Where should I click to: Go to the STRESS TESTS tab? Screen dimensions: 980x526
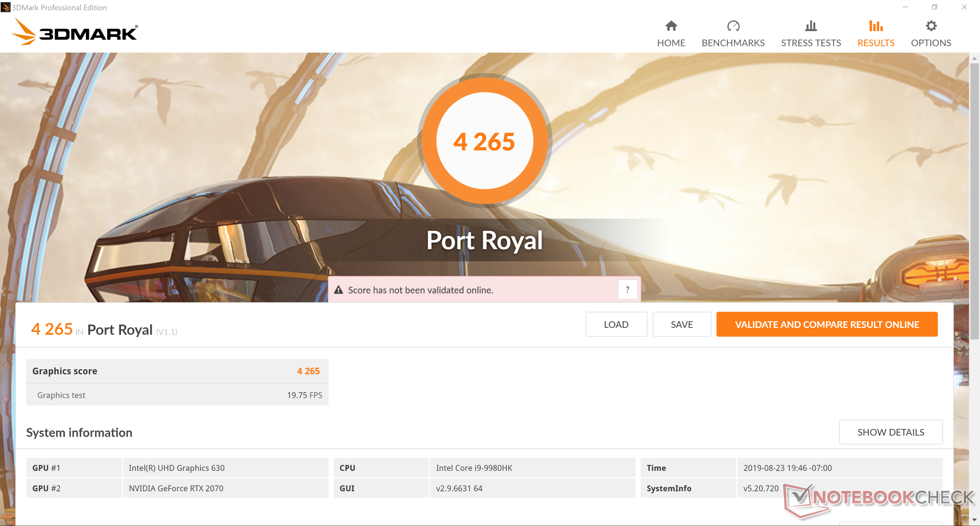click(811, 43)
